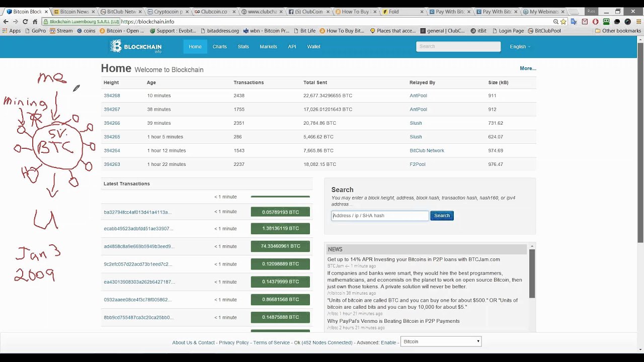Open block height 394268
This screenshot has height=362, width=644.
112,96
